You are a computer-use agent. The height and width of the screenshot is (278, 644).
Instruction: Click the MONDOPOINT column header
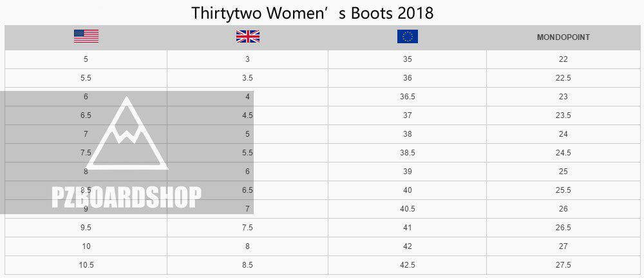pyautogui.click(x=563, y=37)
